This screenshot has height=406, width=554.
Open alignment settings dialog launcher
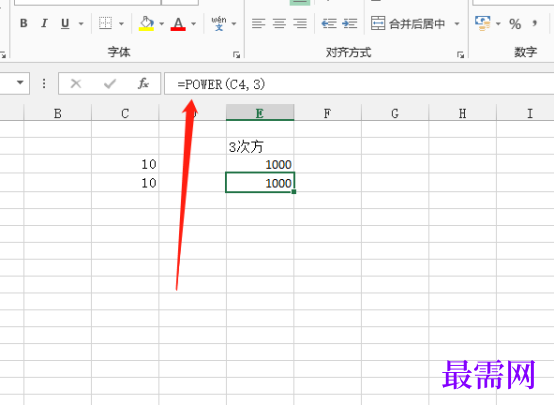460,54
